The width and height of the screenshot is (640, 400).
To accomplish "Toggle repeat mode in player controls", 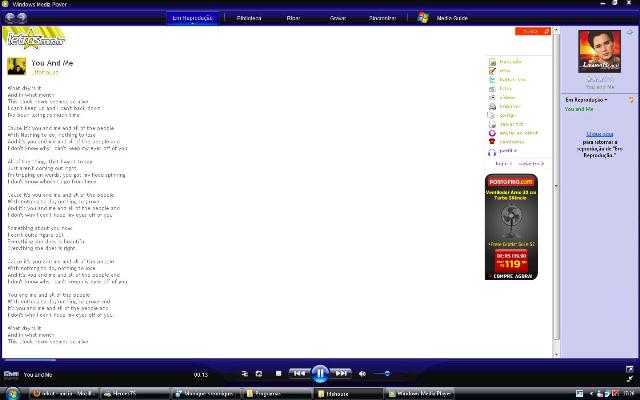I will [259, 373].
